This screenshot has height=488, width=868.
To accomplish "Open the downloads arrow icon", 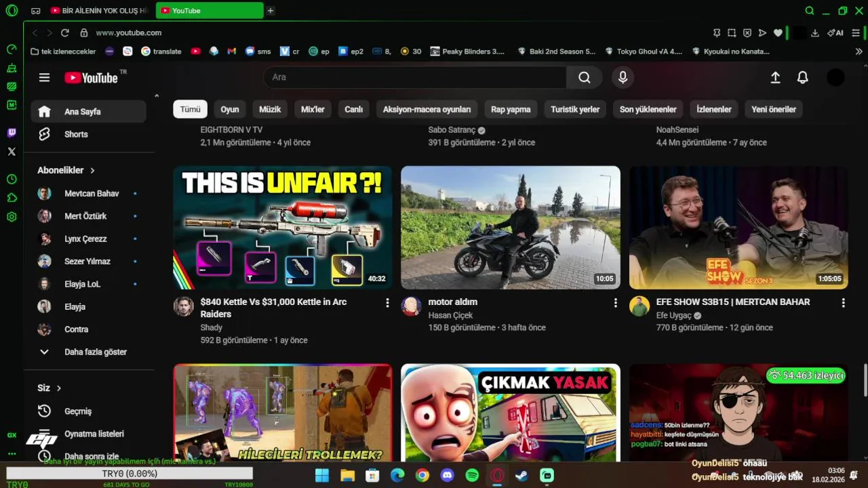I will click(x=815, y=33).
